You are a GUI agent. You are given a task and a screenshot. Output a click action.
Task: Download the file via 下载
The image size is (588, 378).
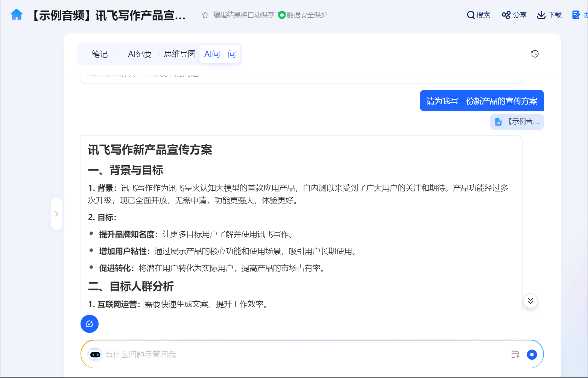tap(549, 15)
